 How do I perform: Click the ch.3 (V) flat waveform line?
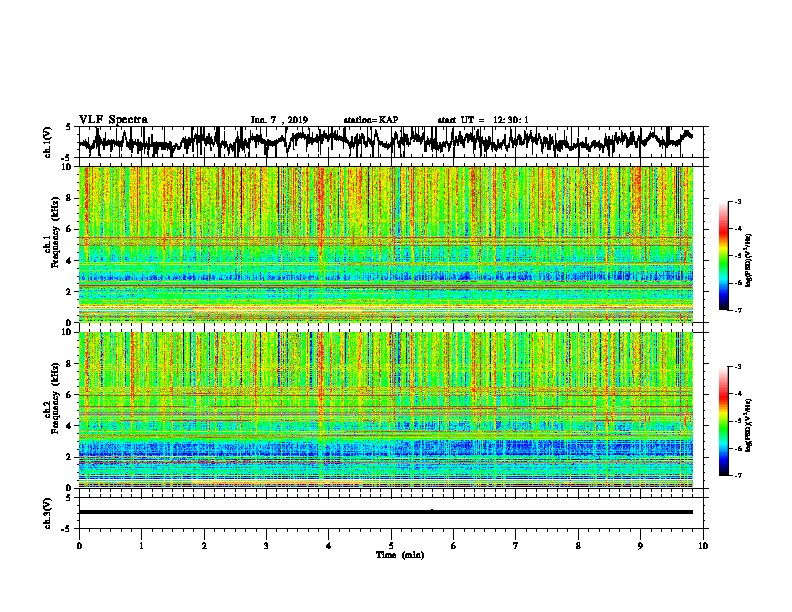tap(386, 512)
